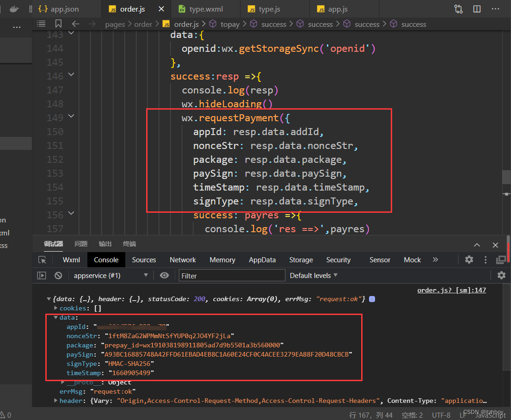Switch to the 终端 panel tab
Screen dimensions: 511x420
(129, 244)
